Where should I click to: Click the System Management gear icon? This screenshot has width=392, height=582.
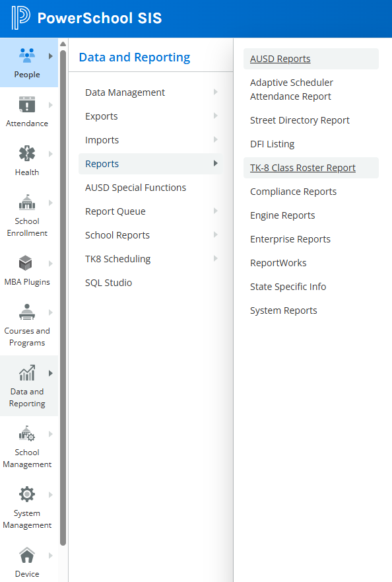27,494
